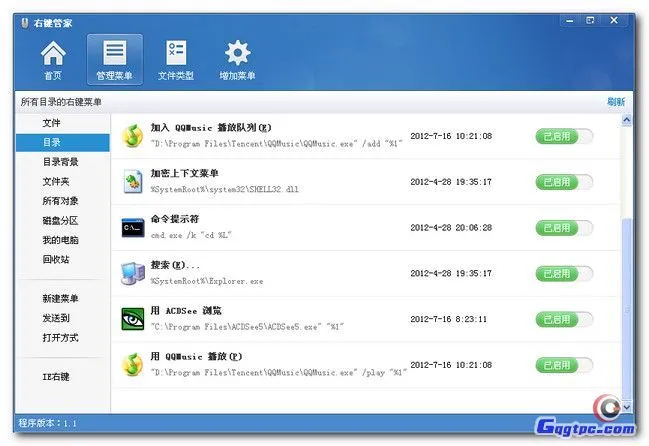Select the 用 QQMusic 播放(P) entry title

point(196,356)
